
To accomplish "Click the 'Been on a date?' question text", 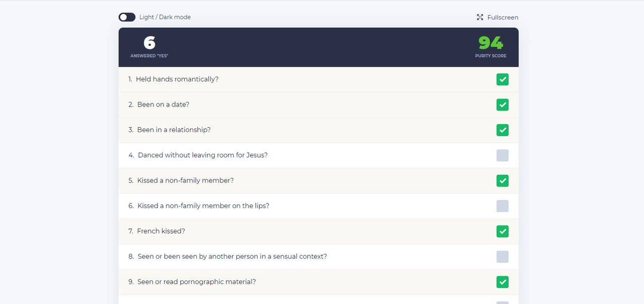I will (163, 105).
